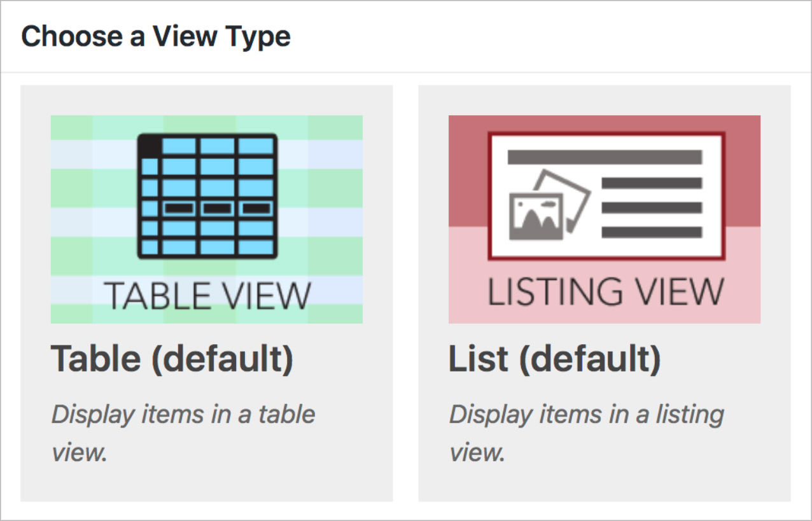
Task: Click the "LISTING VIEW" caption text
Action: point(605,291)
